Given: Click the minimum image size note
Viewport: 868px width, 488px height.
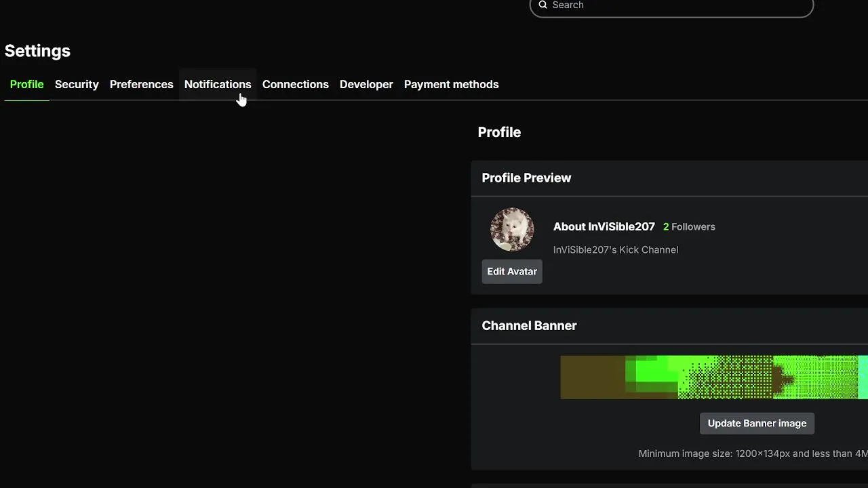Looking at the screenshot, I should pyautogui.click(x=753, y=453).
